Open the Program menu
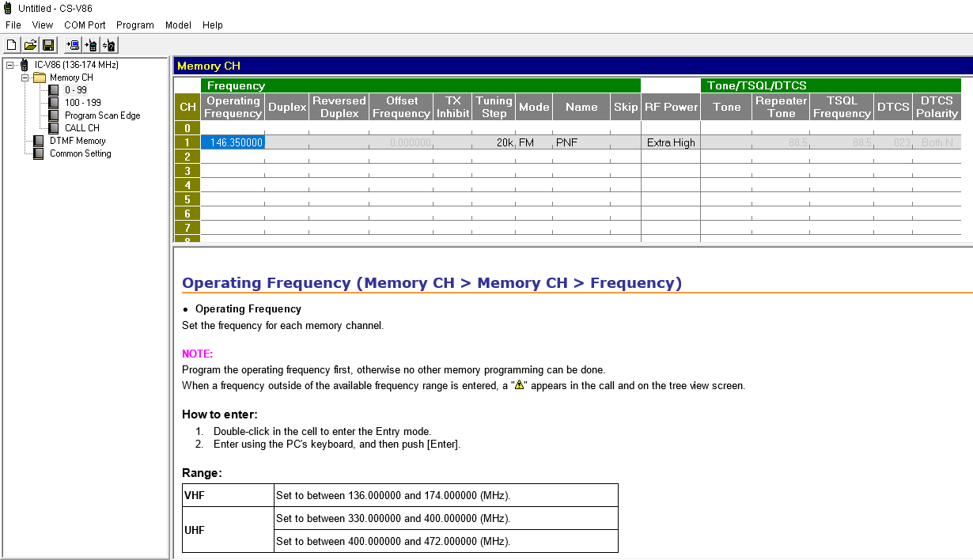This screenshot has width=973, height=560. [135, 25]
